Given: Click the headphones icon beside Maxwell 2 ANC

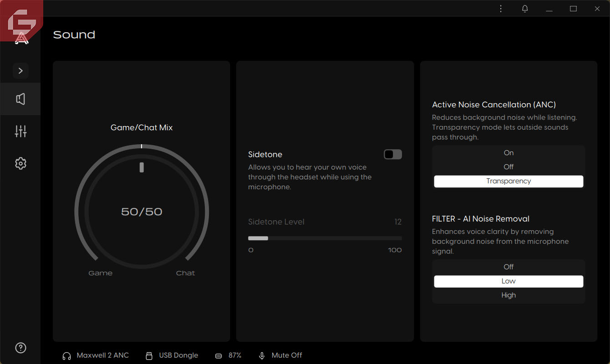Looking at the screenshot, I should 66,356.
